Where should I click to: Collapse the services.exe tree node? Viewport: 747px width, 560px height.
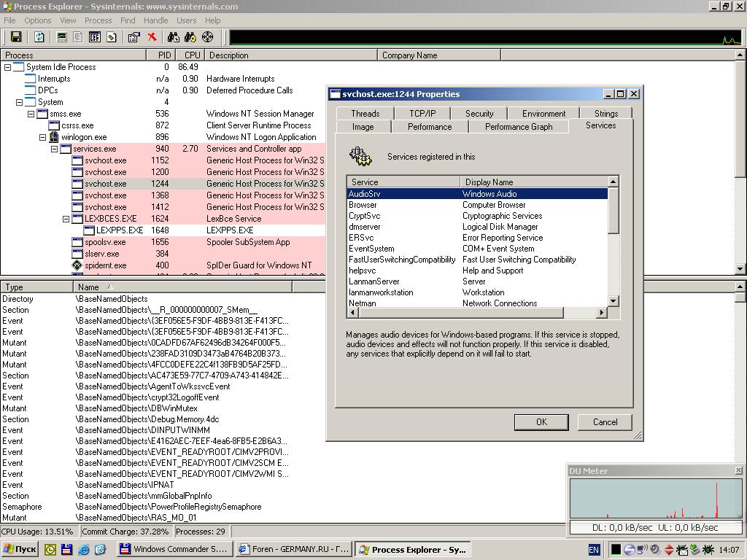click(54, 149)
